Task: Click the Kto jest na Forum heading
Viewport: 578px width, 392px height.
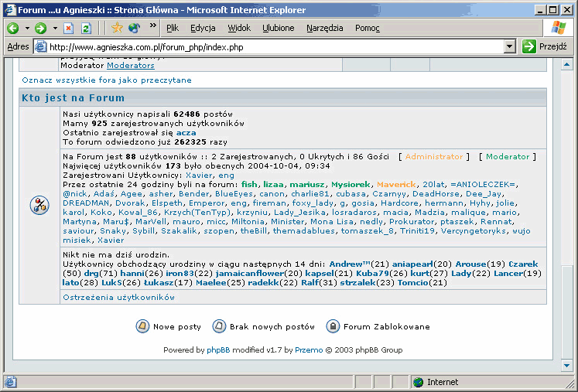Action: (73, 97)
